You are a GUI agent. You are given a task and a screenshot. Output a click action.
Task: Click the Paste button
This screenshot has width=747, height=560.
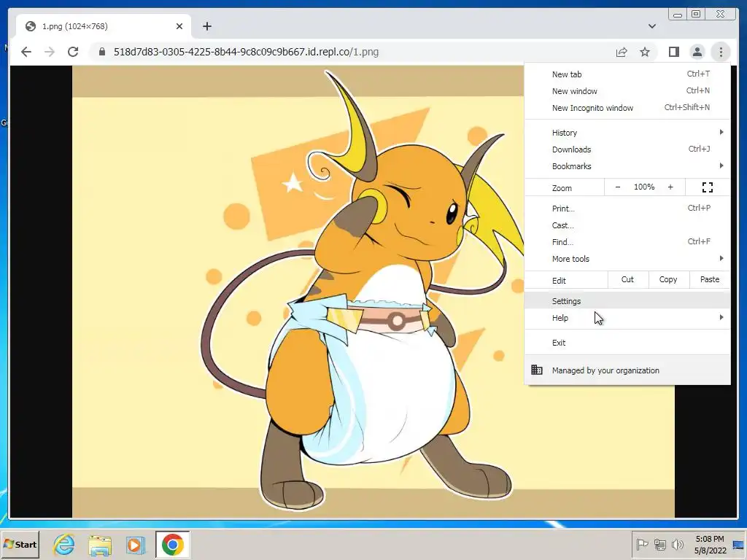[710, 280]
